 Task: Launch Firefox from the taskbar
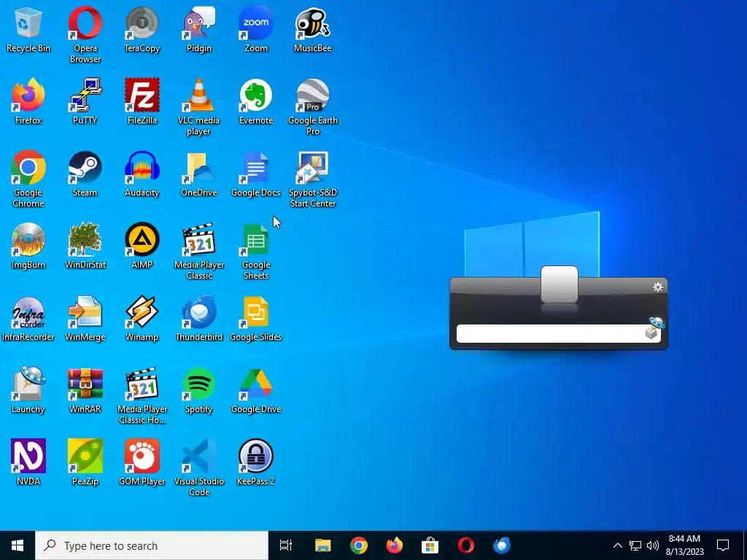click(x=395, y=545)
